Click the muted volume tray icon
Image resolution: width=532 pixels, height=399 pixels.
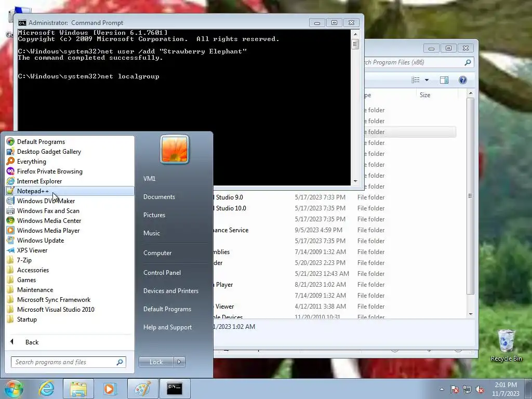click(480, 389)
